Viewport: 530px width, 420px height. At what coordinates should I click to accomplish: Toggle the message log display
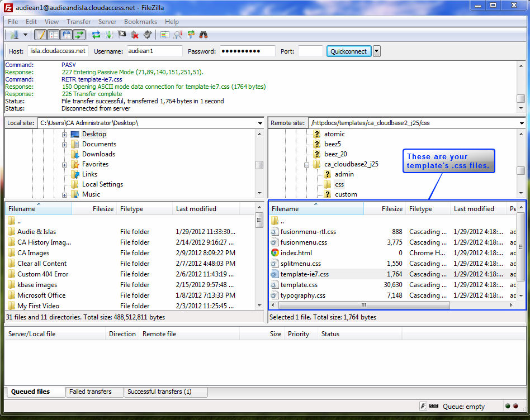pyautogui.click(x=41, y=35)
